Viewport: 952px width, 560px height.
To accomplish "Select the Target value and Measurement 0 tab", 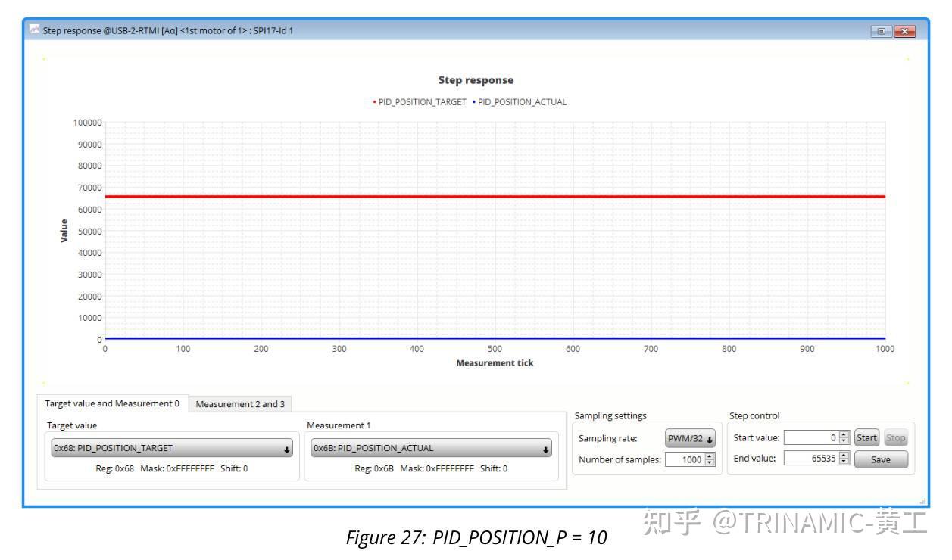I will point(114,405).
